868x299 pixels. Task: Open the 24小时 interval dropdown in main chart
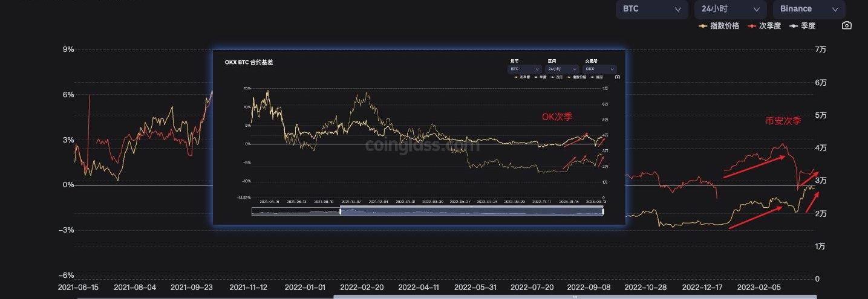731,9
